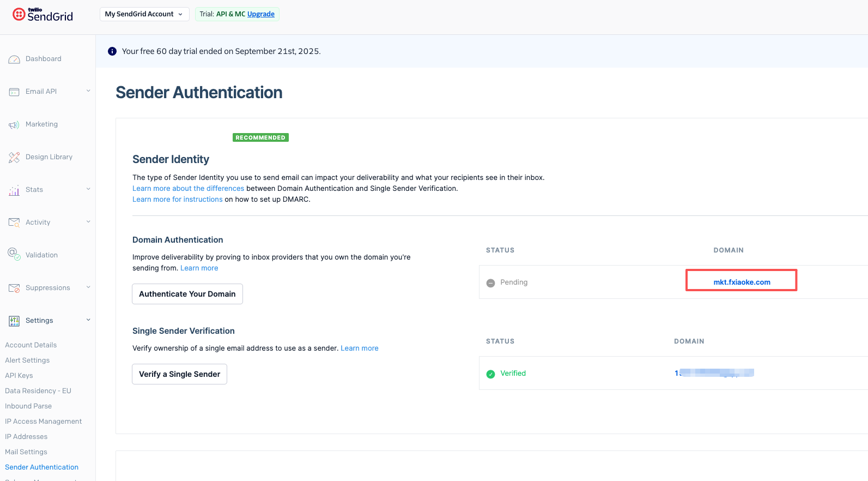
Task: Expand the Email API menu chevron
Action: [x=88, y=91]
